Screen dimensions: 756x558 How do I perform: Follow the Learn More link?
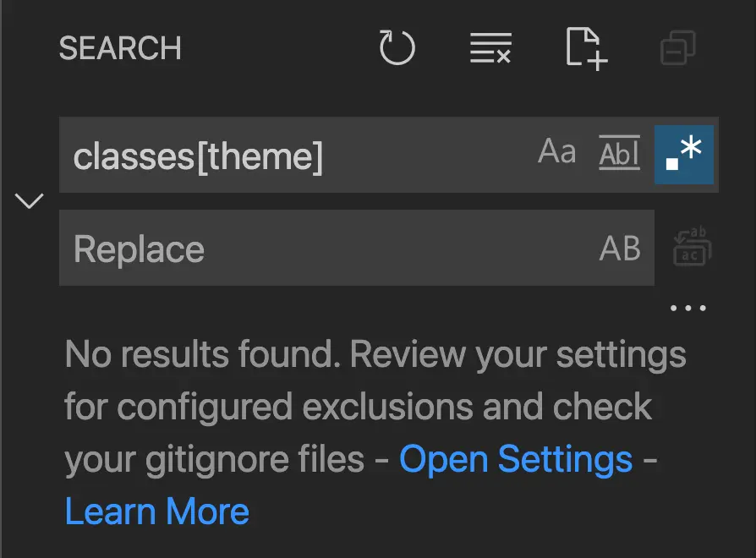156,511
